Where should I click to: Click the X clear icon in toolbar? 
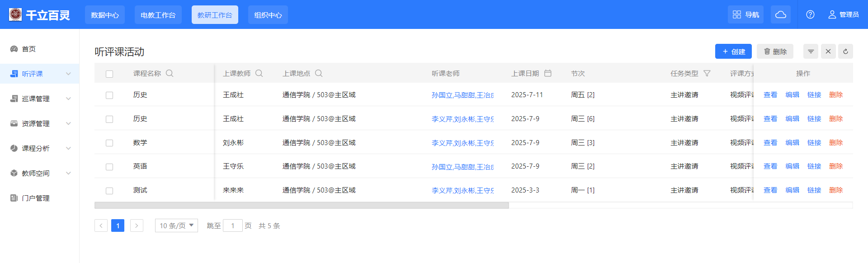click(x=828, y=52)
